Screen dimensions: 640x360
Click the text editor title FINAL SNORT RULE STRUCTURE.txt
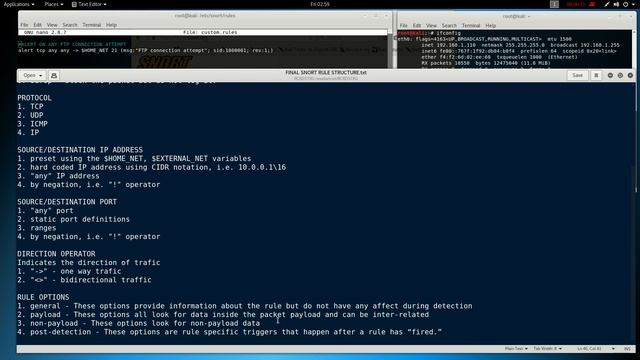coord(326,73)
